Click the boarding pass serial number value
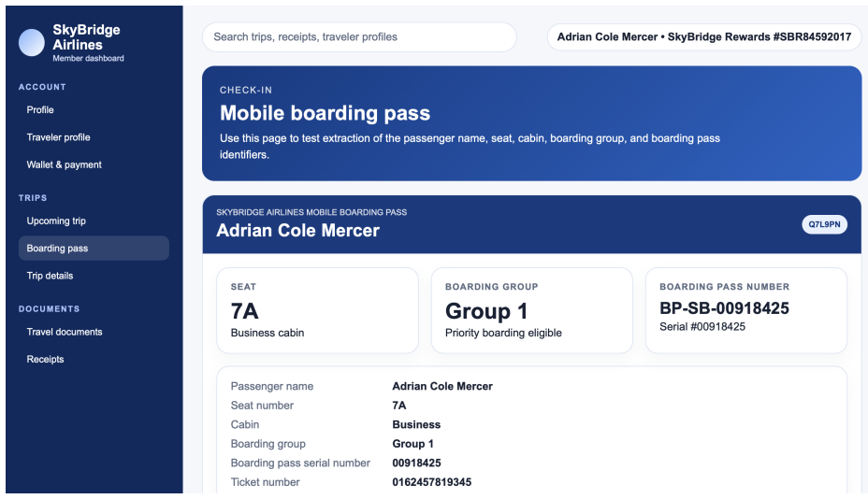868x499 pixels. (416, 463)
